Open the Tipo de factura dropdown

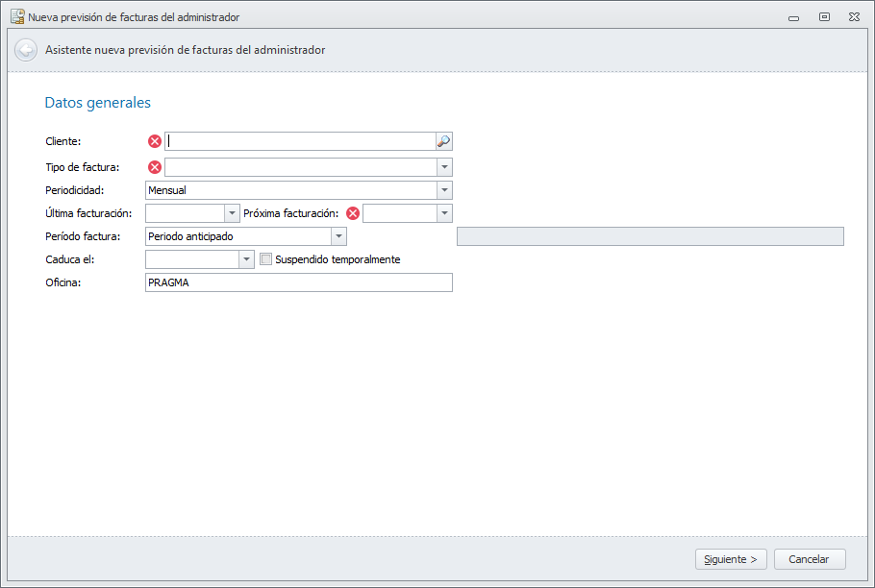pyautogui.click(x=443, y=167)
